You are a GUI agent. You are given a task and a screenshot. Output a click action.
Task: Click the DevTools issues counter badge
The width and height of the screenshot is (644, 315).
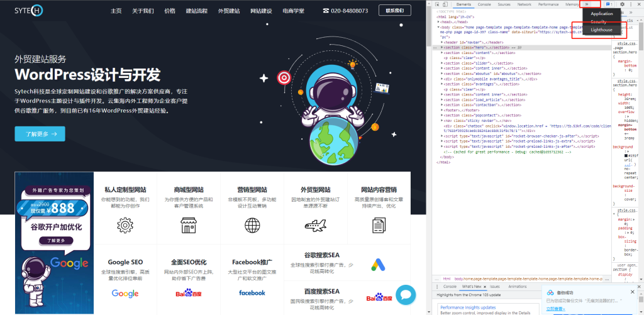point(609,4)
